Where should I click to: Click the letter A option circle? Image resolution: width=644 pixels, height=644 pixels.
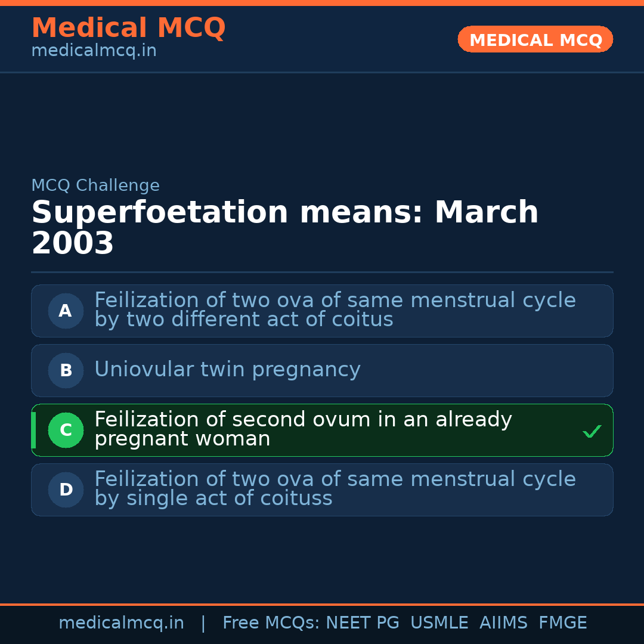pos(66,311)
